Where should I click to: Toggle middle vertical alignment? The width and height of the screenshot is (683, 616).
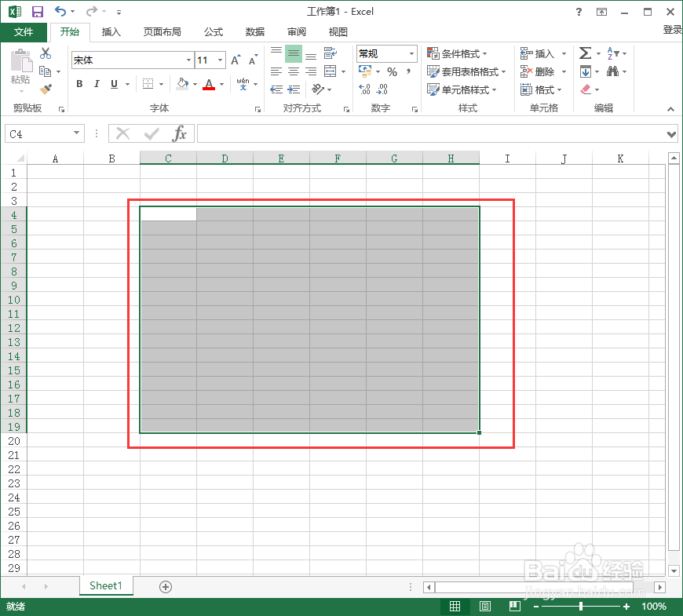pyautogui.click(x=294, y=53)
